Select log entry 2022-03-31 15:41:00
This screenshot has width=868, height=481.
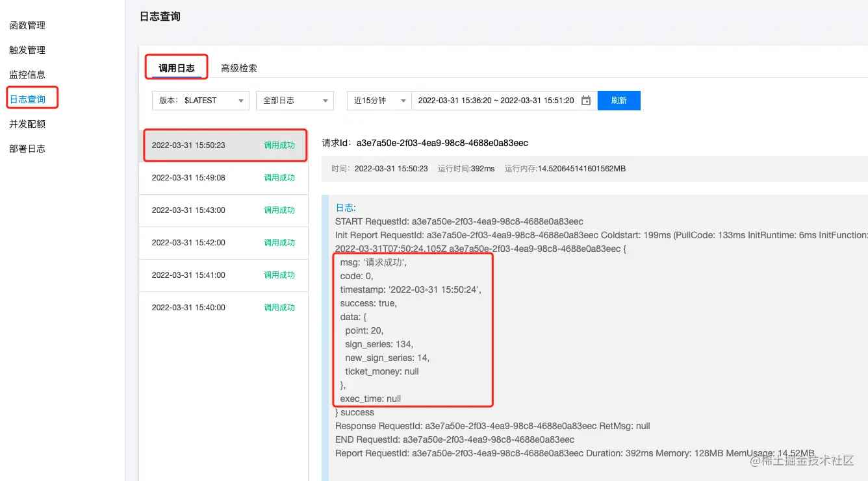pyautogui.click(x=223, y=275)
